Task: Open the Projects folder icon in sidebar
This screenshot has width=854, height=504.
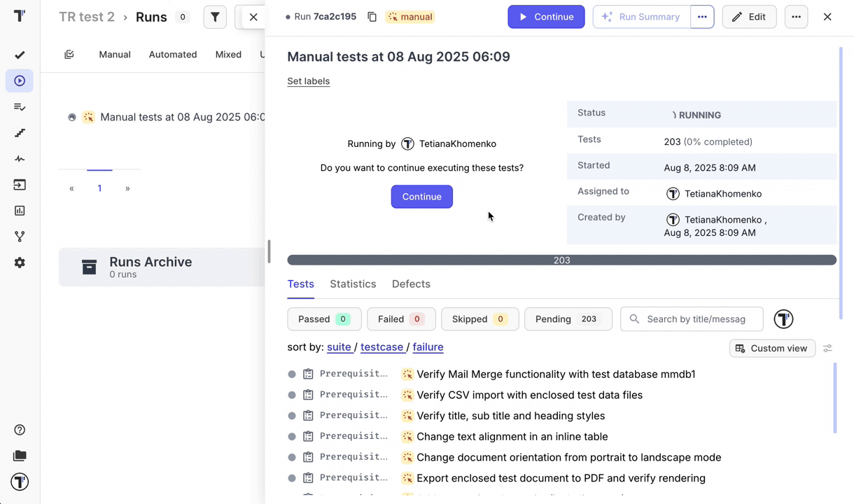Action: click(x=20, y=456)
